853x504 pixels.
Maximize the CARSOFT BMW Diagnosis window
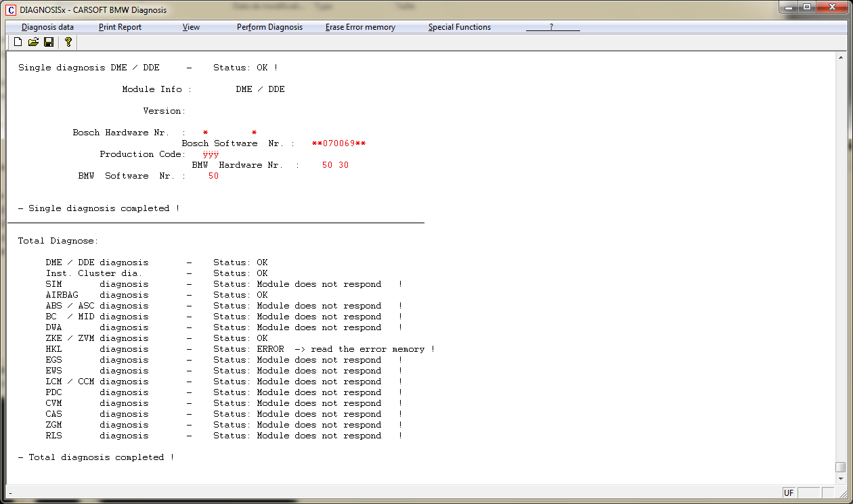click(806, 7)
